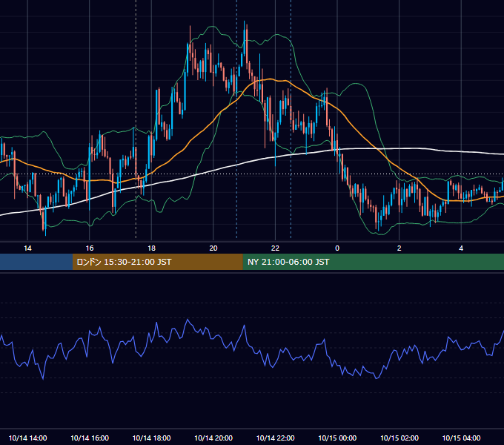
Task: Click the 10/15 04:00 time label
Action: pos(461,438)
